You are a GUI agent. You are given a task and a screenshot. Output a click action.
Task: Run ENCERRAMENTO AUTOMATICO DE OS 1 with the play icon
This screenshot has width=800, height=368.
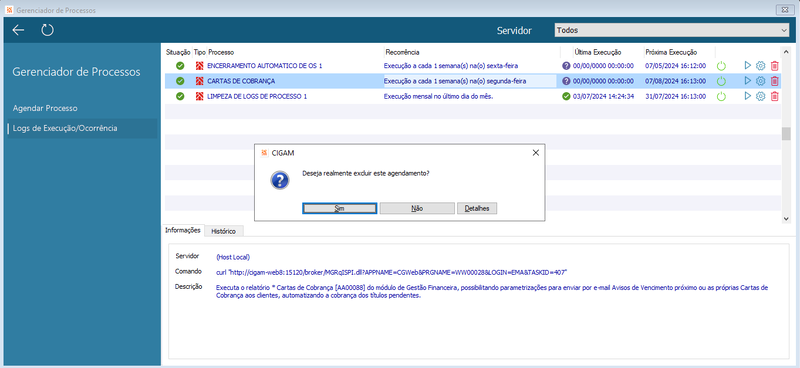(x=747, y=65)
